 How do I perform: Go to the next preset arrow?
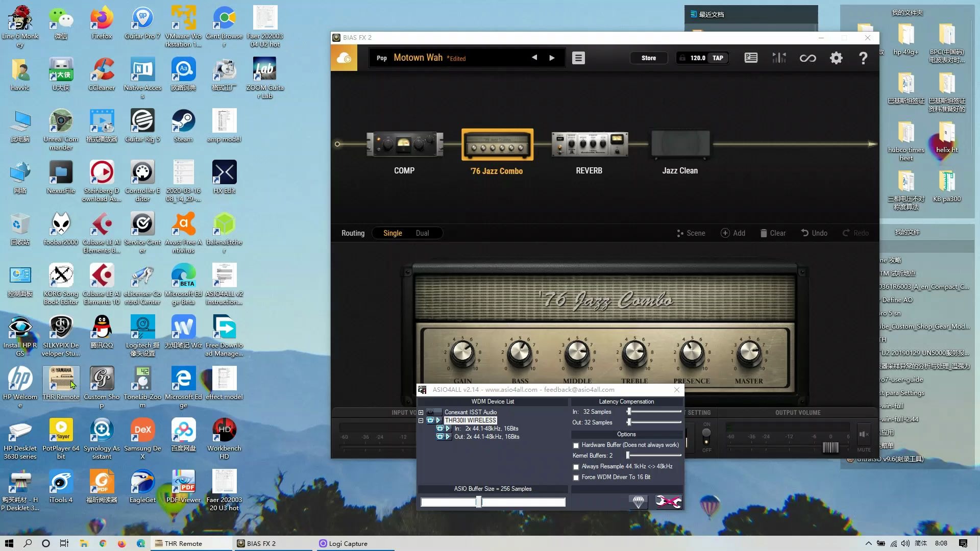[552, 58]
